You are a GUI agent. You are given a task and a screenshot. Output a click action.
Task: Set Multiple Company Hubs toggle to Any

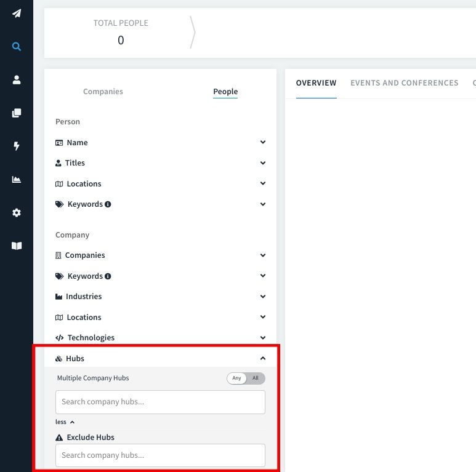click(x=236, y=378)
